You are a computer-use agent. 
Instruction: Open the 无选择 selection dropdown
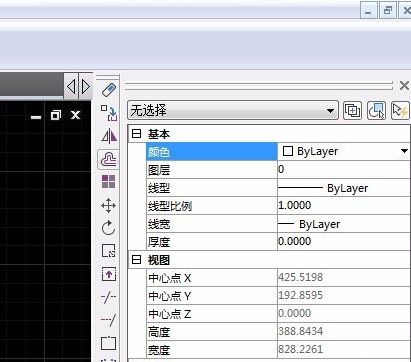pos(233,110)
